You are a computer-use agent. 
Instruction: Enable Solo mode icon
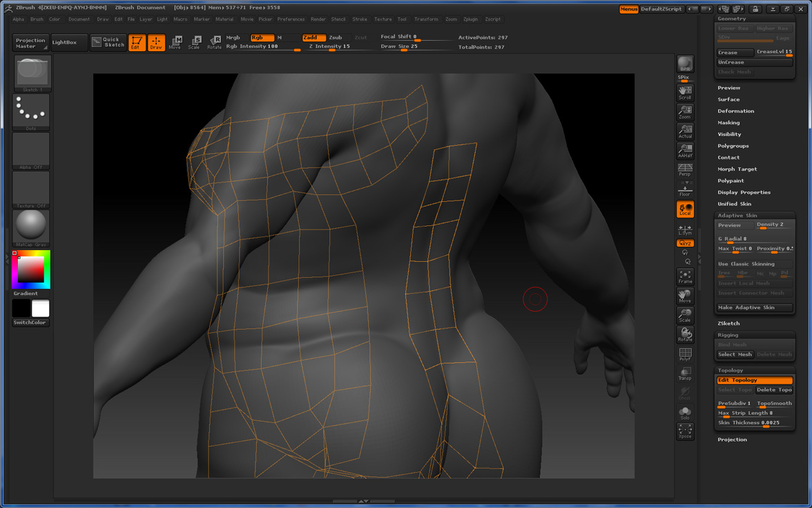[x=685, y=413]
